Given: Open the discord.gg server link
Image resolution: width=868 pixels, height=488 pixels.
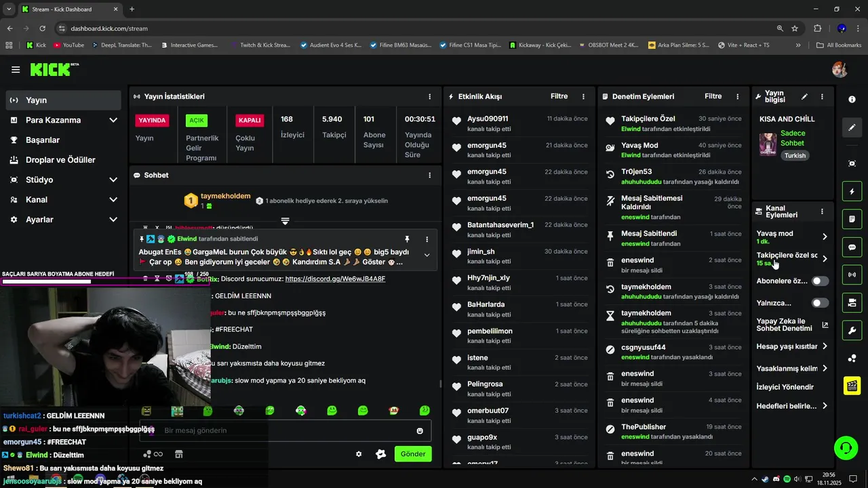Looking at the screenshot, I should (x=335, y=279).
